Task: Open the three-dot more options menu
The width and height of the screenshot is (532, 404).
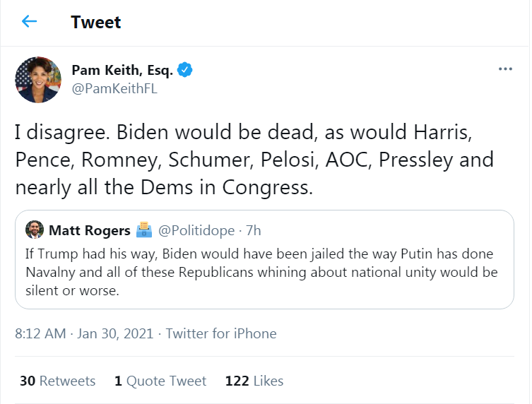Action: (x=505, y=69)
